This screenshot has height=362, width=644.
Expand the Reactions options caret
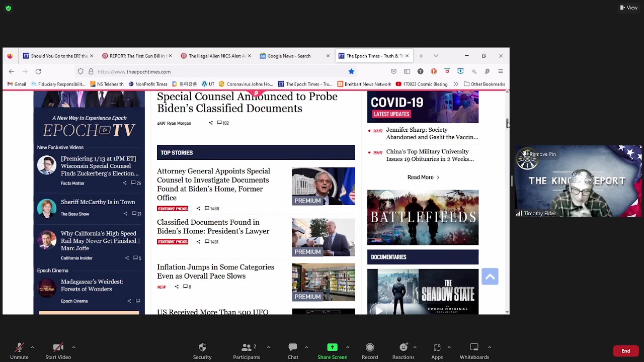(415, 347)
